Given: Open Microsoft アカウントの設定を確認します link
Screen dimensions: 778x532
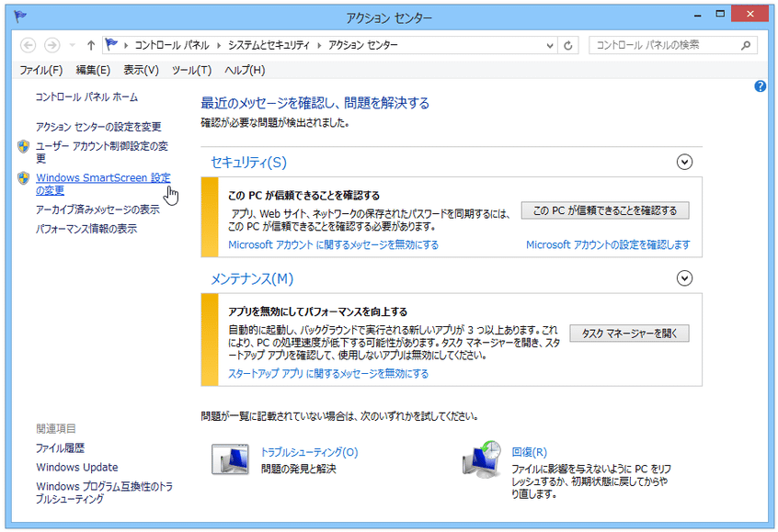Looking at the screenshot, I should pos(608,245).
